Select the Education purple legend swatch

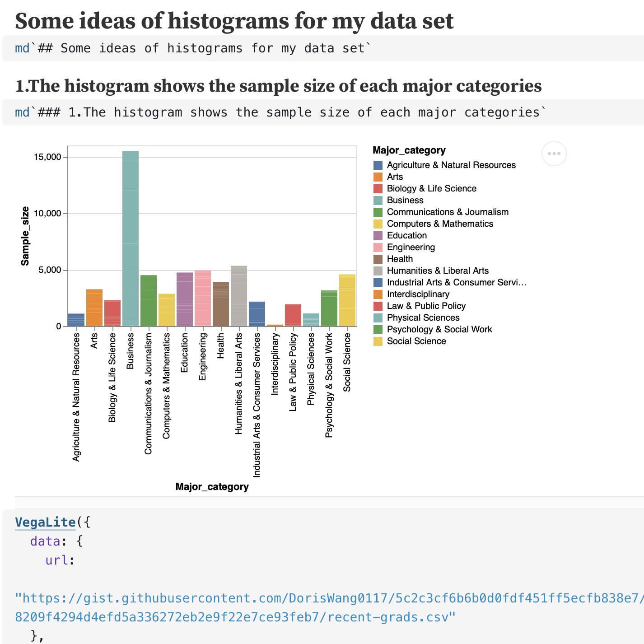(x=378, y=236)
